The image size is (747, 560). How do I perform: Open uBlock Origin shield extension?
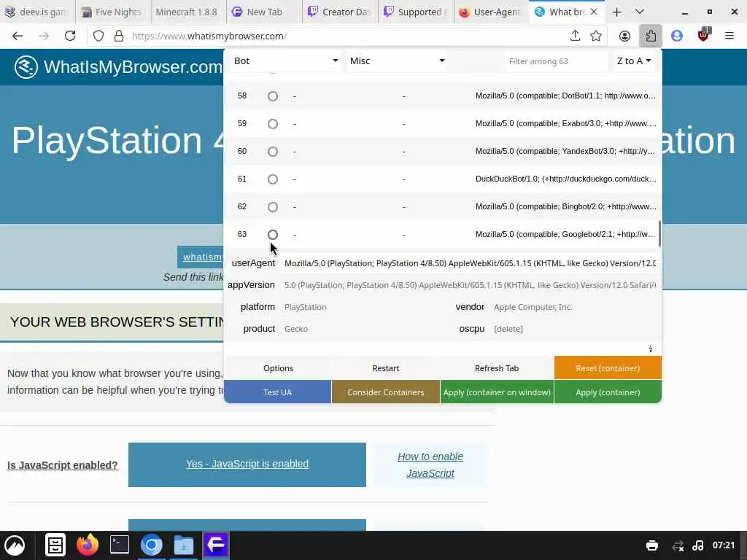(703, 35)
